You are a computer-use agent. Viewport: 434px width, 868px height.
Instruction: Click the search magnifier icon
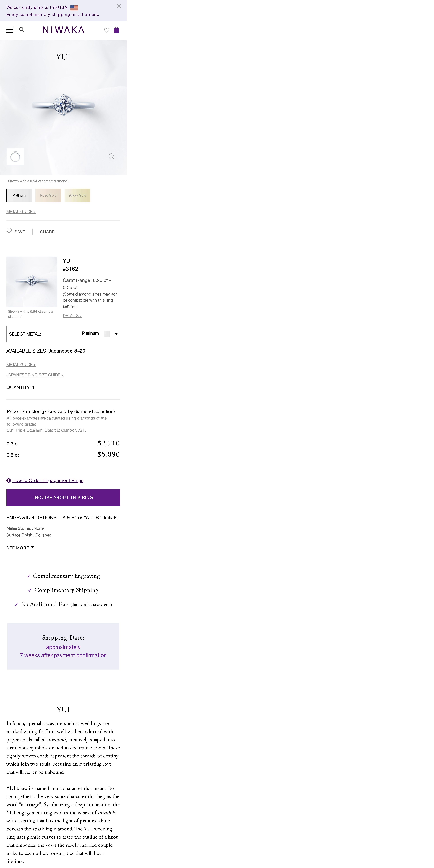click(x=22, y=30)
